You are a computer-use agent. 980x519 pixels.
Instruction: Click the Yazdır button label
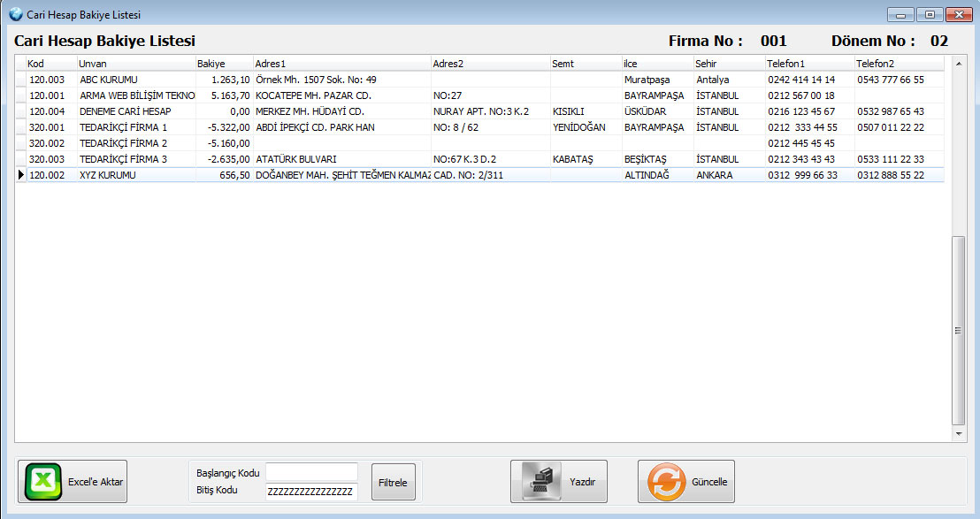(583, 482)
